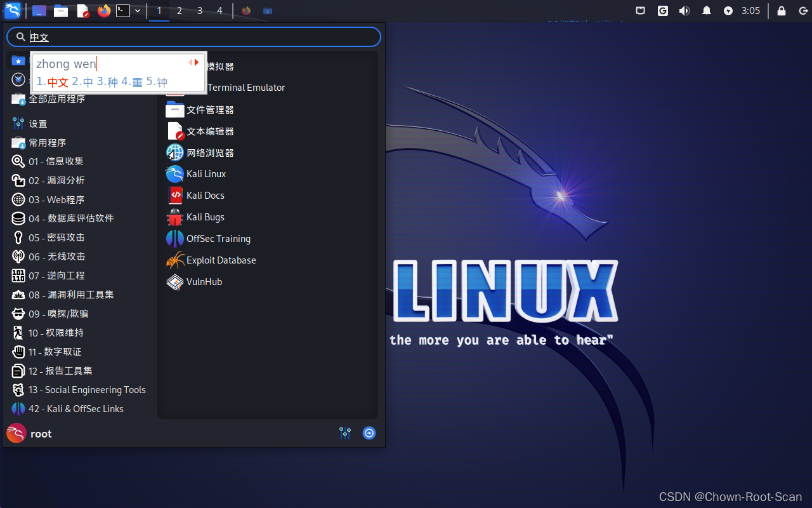Select the 设置 category
Image resolution: width=812 pixels, height=508 pixels.
coord(81,124)
